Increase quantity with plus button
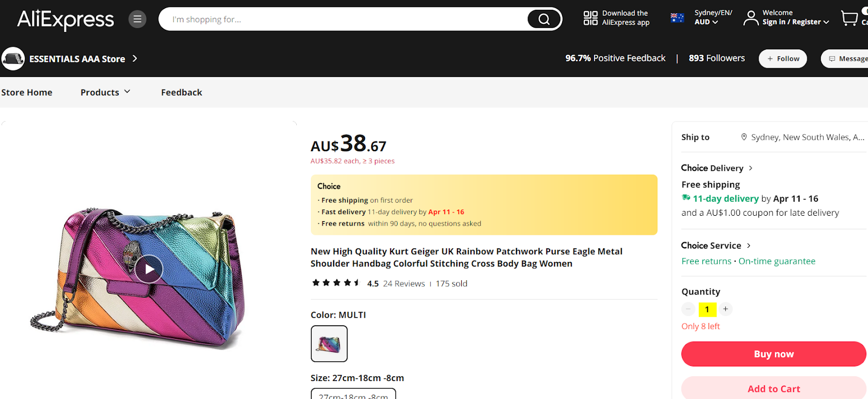This screenshot has width=868, height=399. coord(725,309)
